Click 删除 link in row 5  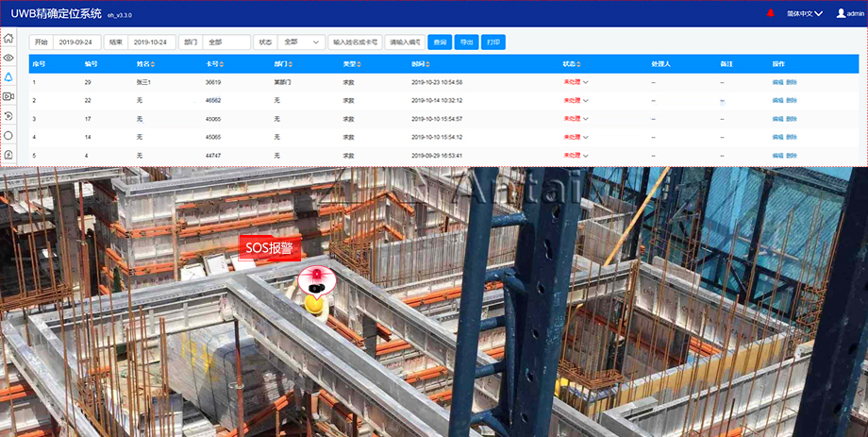coord(792,155)
